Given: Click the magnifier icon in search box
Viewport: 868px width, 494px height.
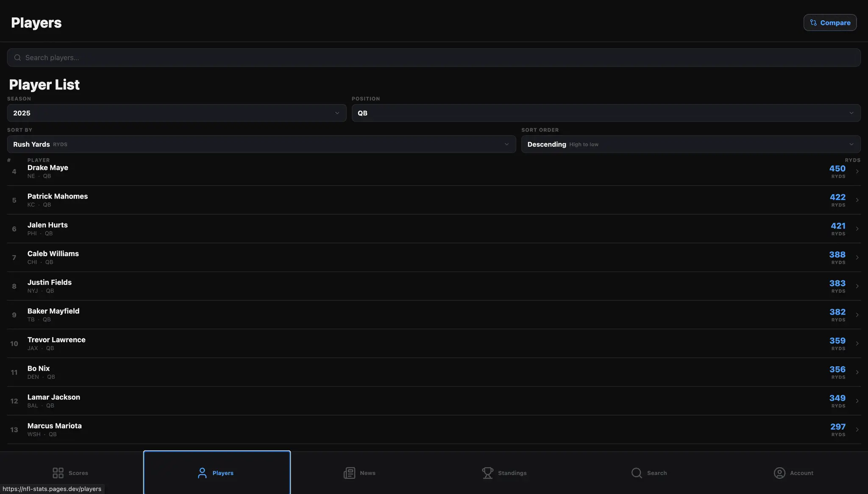Looking at the screenshot, I should [17, 58].
